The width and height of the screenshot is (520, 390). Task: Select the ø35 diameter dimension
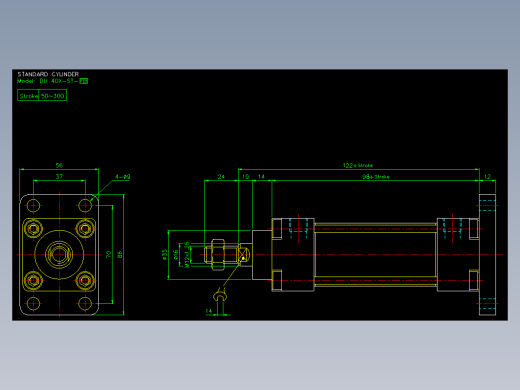(164, 255)
